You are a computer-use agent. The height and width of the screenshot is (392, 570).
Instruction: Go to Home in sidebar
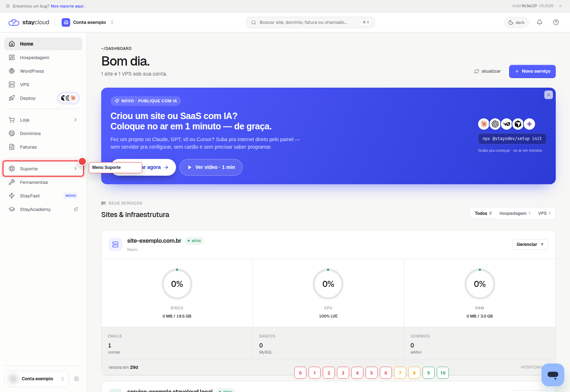tap(43, 44)
